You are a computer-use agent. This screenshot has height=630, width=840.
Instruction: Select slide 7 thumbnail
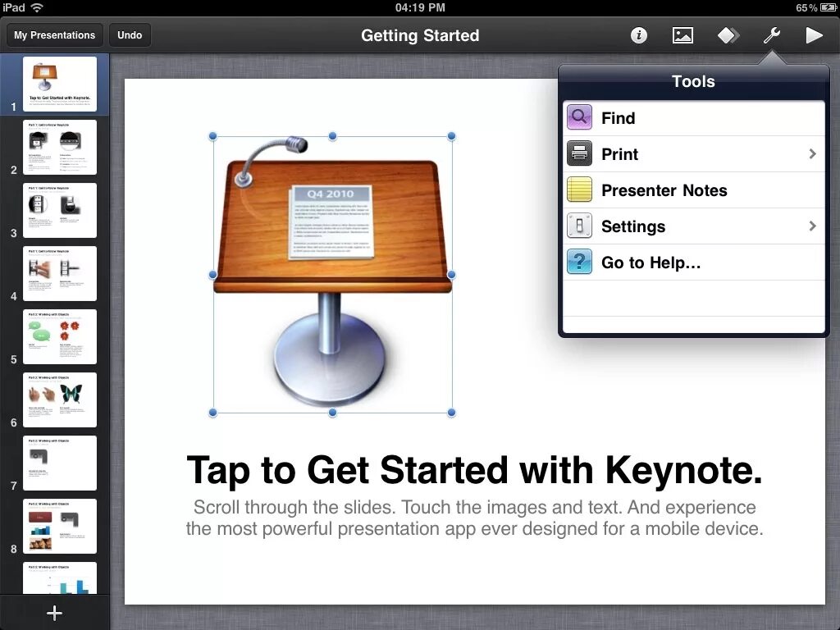point(59,463)
